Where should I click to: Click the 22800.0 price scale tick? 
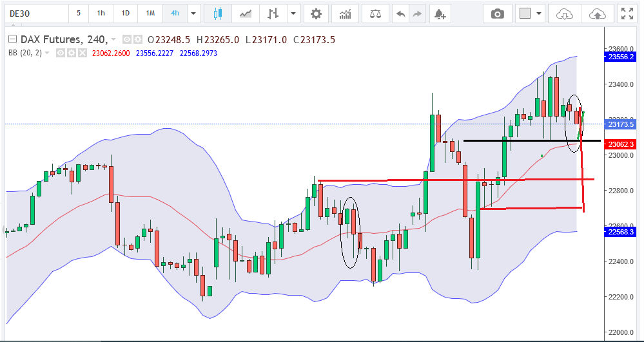[622, 191]
